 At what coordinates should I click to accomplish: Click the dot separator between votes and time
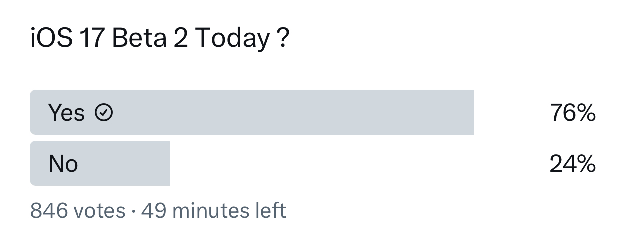pyautogui.click(x=133, y=211)
